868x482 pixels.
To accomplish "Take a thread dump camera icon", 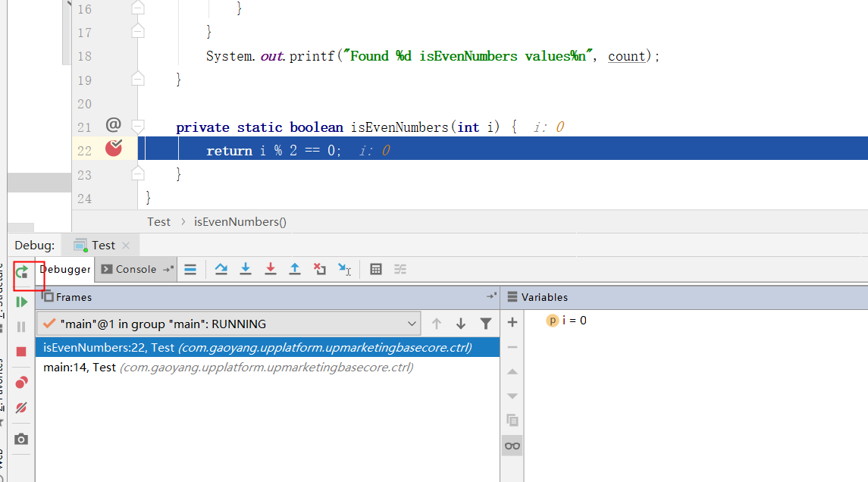I will (21, 440).
